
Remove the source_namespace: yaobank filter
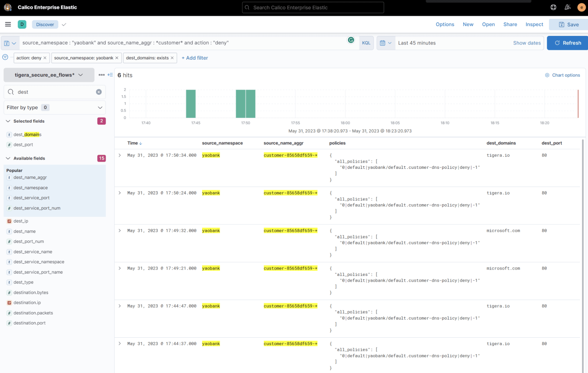tap(117, 58)
